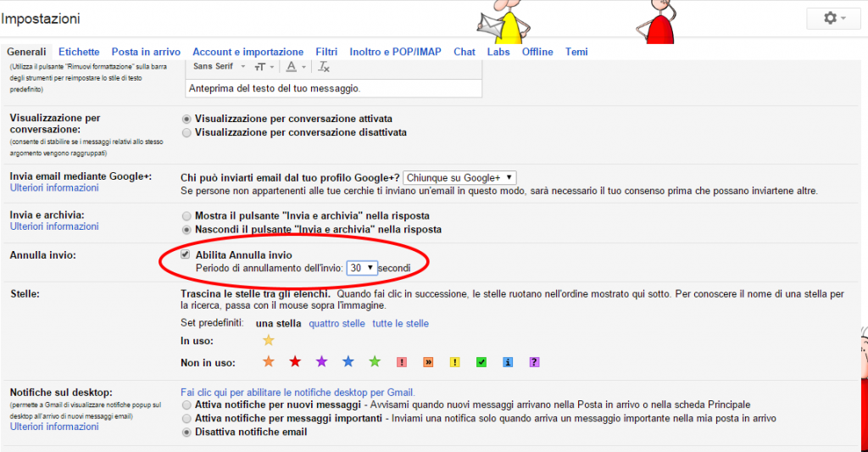Screen dimensions: 868x452
Task: Pick the green star icon
Action: [x=375, y=362]
